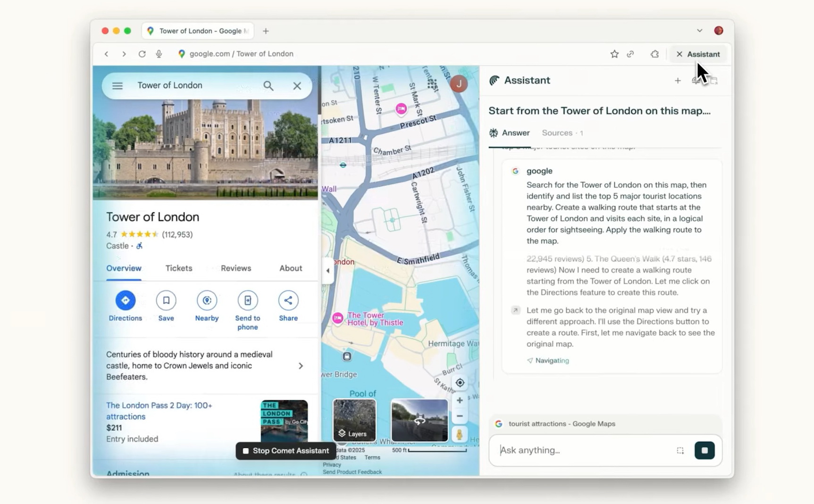Zoom in on the map
Screen dimensions: 814x504
[460, 400]
